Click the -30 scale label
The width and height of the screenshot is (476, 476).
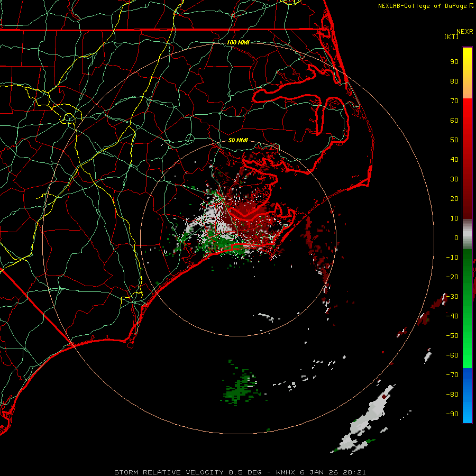tap(452, 297)
